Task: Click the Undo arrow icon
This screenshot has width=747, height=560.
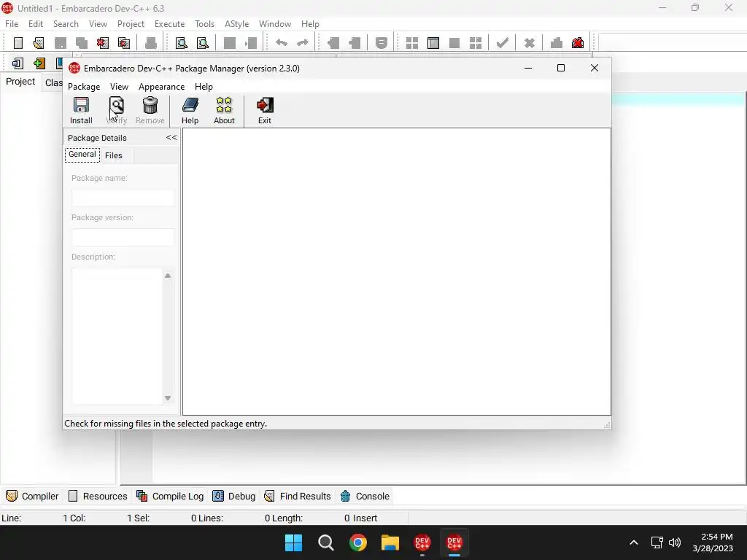Action: coord(282,43)
